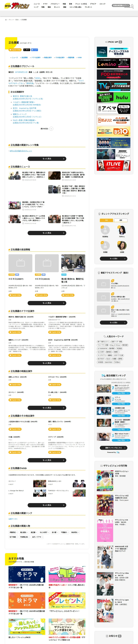Open 1970年8月11日 birthday link
Image resolution: width=138 pixels, height=644 pixels.
(x=21, y=72)
